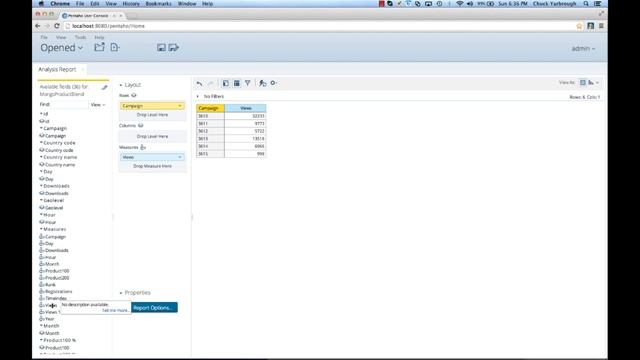Toggle the field list panel icon
The image size is (640, 360).
(226, 83)
